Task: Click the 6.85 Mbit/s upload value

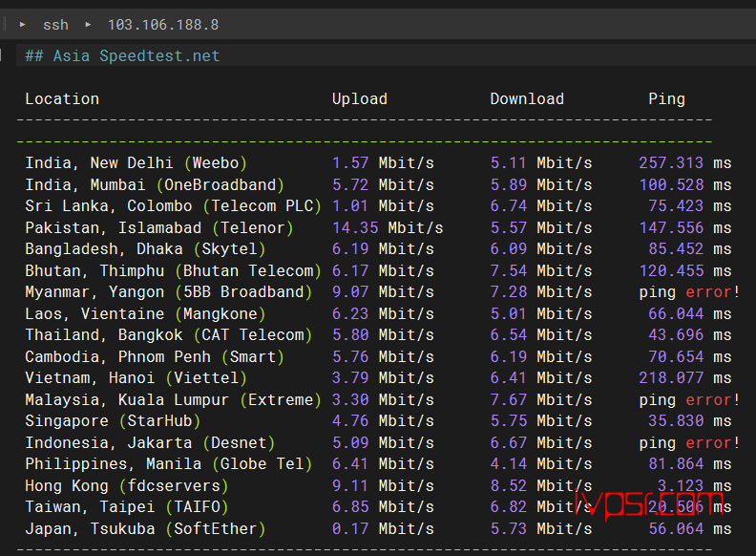Action: point(383,506)
